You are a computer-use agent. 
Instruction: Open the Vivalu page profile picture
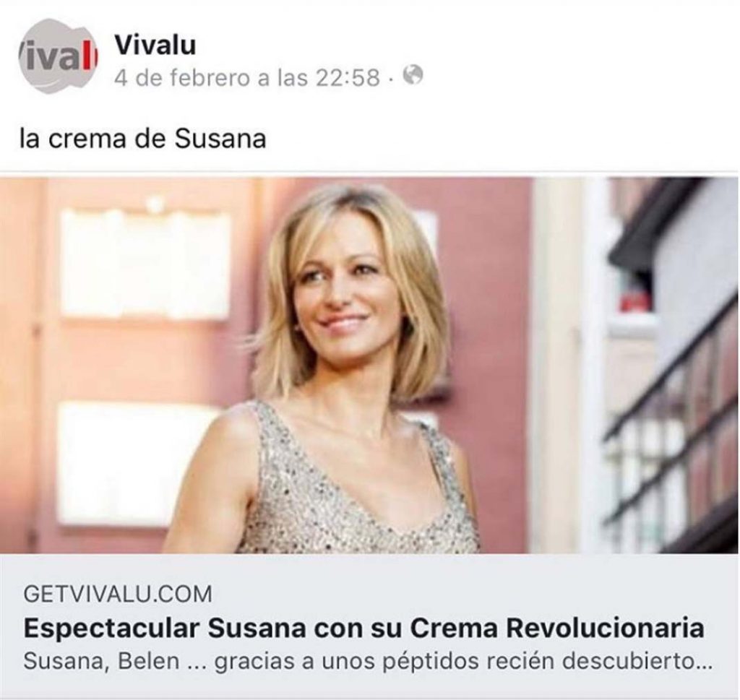click(57, 56)
